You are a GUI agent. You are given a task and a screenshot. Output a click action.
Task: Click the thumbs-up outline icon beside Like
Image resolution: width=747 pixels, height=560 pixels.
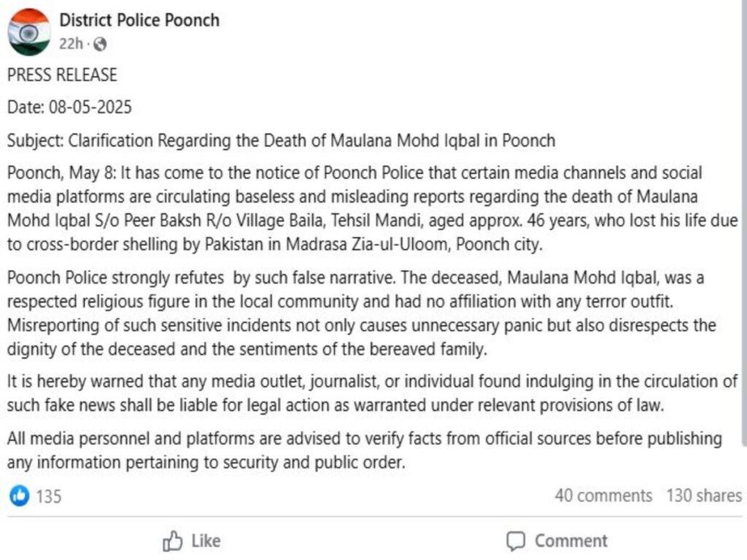click(172, 541)
